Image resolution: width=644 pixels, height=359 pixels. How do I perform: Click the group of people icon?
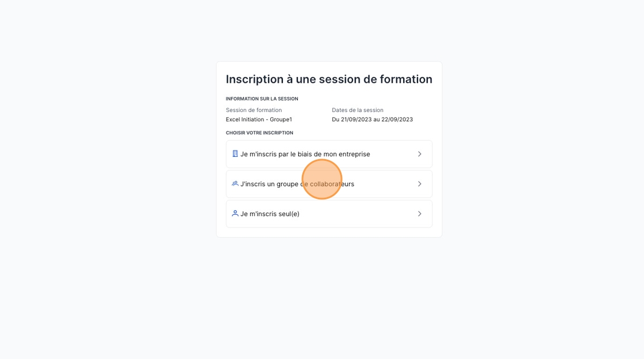tap(235, 183)
